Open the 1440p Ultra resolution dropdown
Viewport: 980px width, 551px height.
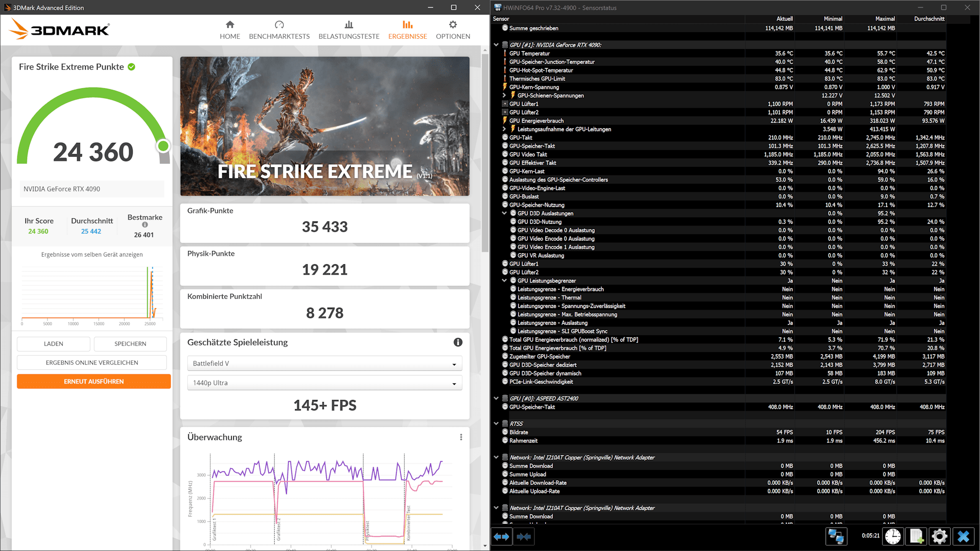click(325, 383)
